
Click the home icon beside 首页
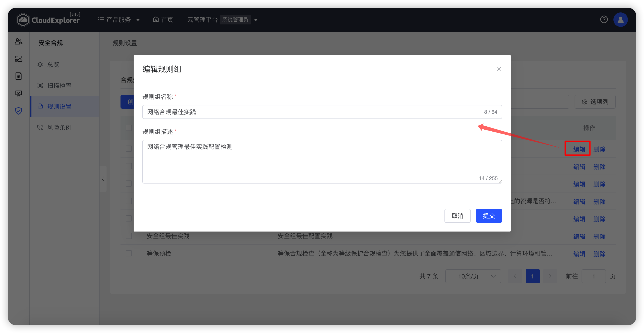[x=155, y=19]
